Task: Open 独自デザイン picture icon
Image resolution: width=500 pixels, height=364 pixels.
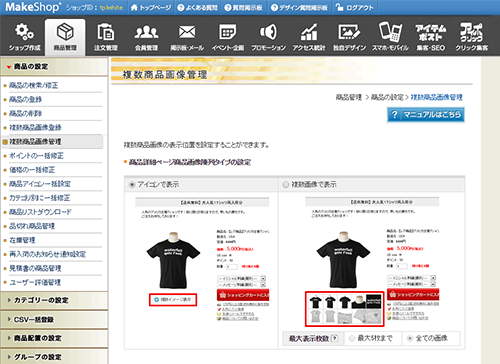Action: point(349,37)
